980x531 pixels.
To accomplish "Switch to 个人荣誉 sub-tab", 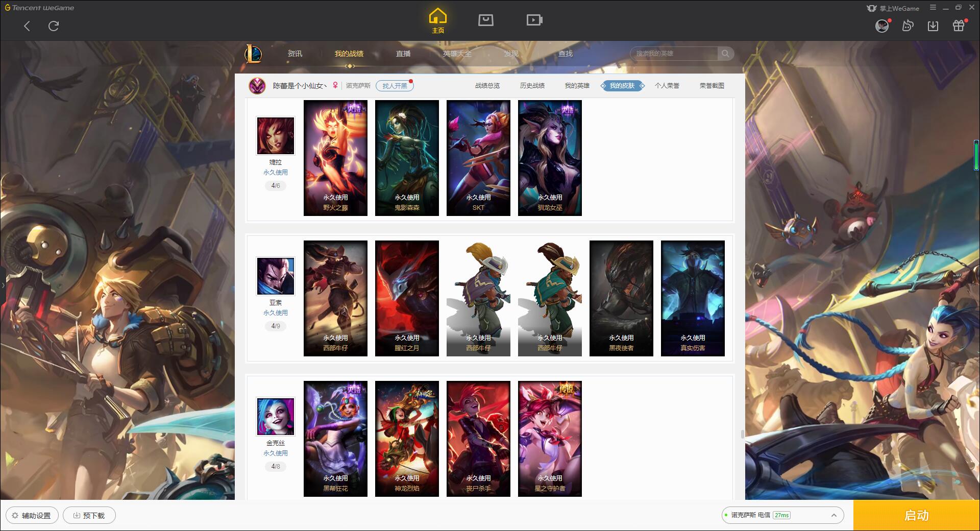I will tap(667, 86).
